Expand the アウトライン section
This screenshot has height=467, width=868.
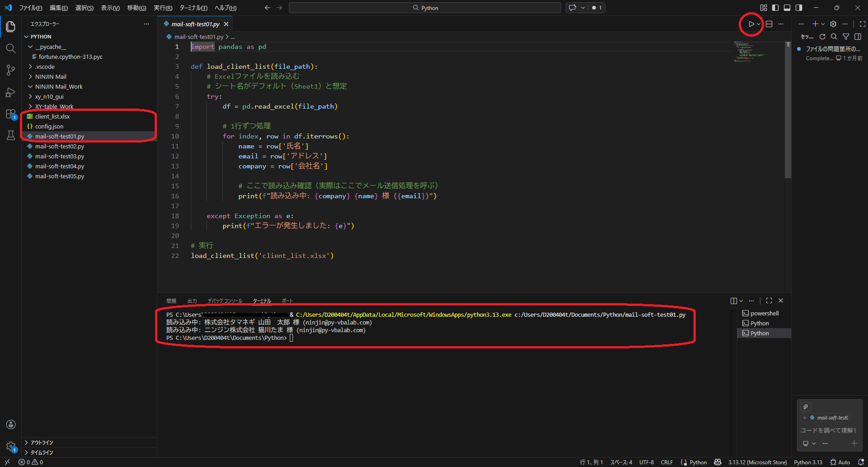pos(42,443)
